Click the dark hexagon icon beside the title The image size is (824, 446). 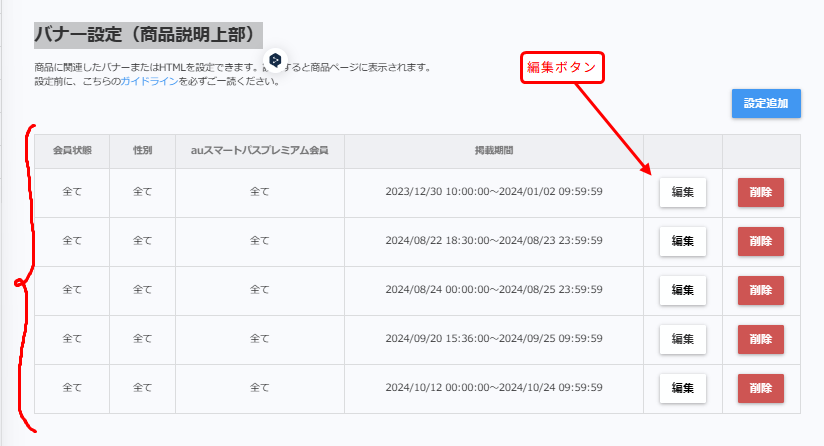pyautogui.click(x=276, y=59)
